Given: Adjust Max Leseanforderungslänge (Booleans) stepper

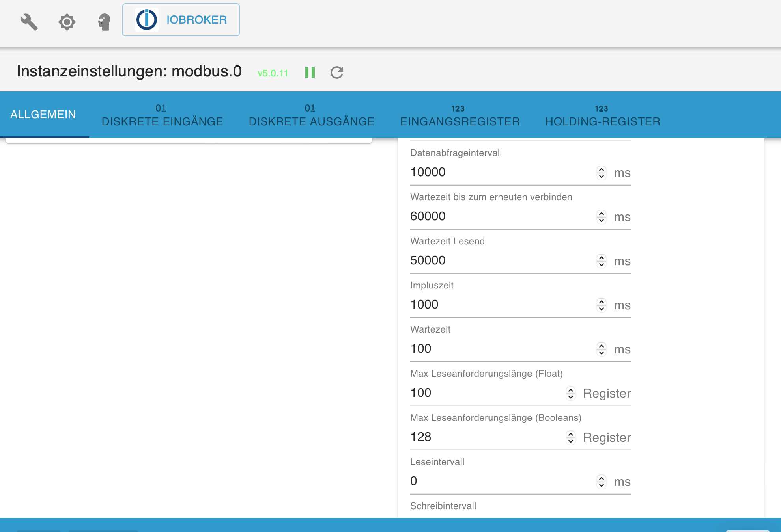Looking at the screenshot, I should click(571, 437).
